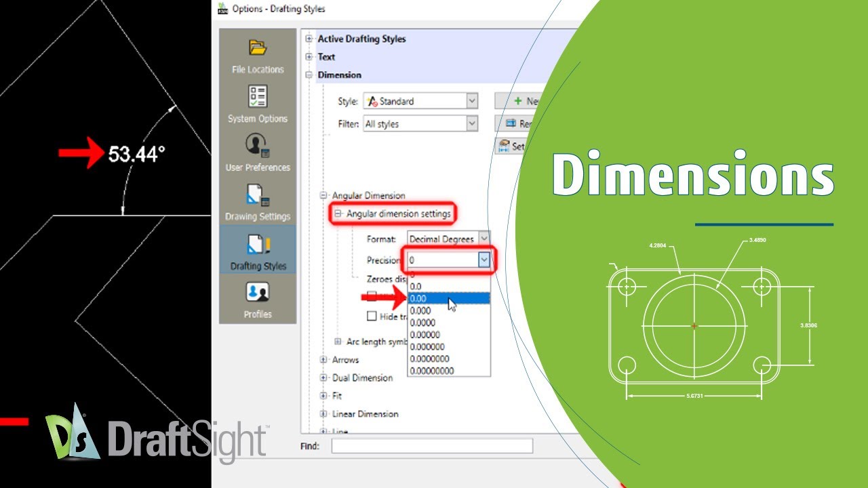Click the New style button
This screenshot has height=488, width=868.
519,101
